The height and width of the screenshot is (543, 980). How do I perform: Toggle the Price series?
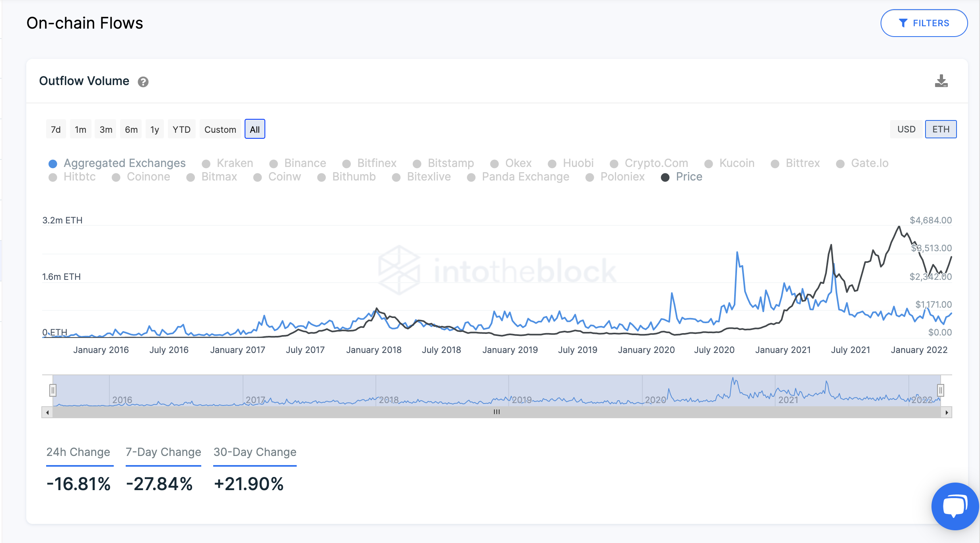tap(682, 176)
